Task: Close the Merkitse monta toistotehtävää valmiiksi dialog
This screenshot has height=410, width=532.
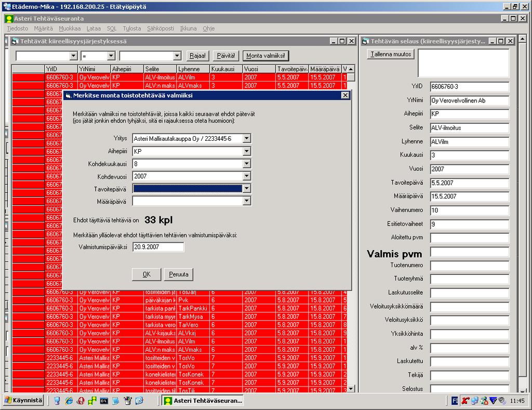Action: [345, 96]
